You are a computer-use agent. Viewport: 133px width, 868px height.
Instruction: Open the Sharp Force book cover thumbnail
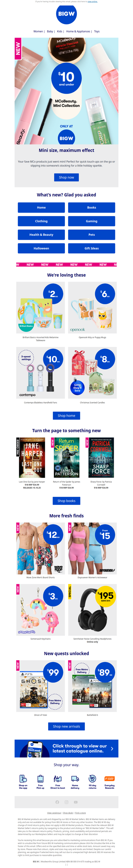(x=101, y=458)
